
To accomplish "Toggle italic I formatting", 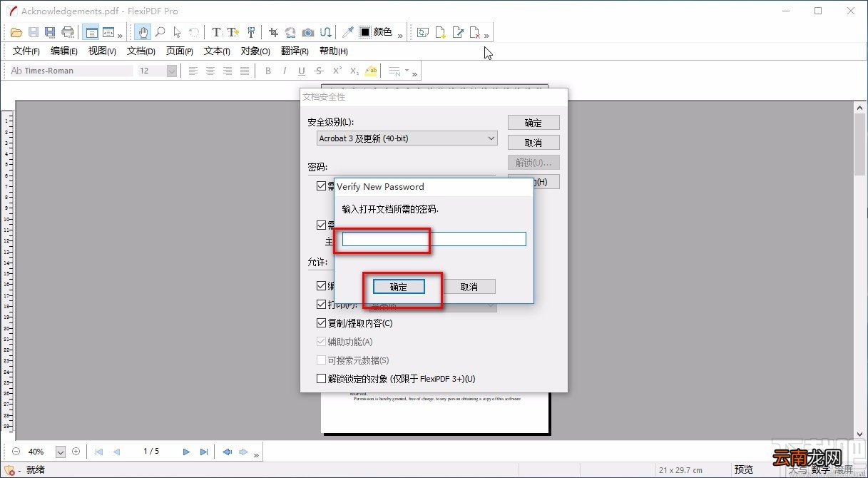I will click(x=285, y=71).
